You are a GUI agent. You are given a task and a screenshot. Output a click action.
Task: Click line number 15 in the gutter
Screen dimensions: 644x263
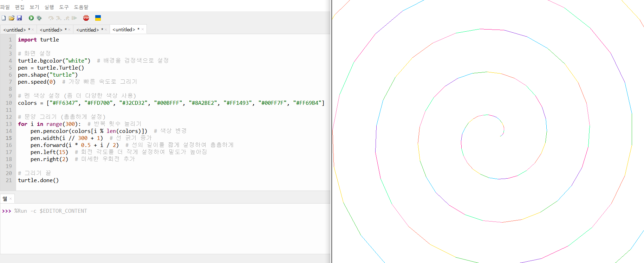[9, 138]
